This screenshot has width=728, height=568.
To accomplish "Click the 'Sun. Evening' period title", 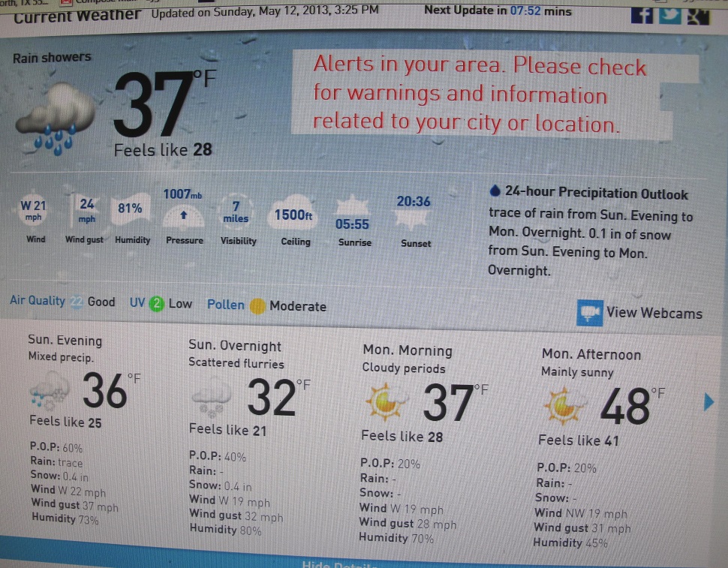I will [65, 340].
